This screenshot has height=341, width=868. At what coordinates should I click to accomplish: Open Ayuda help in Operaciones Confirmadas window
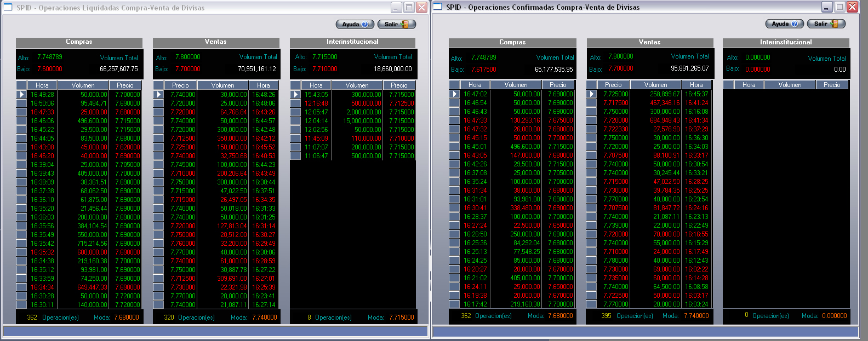pyautogui.click(x=784, y=24)
